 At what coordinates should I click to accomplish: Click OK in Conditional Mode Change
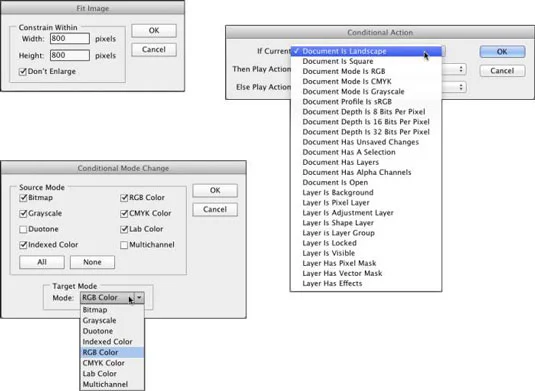pyautogui.click(x=215, y=190)
